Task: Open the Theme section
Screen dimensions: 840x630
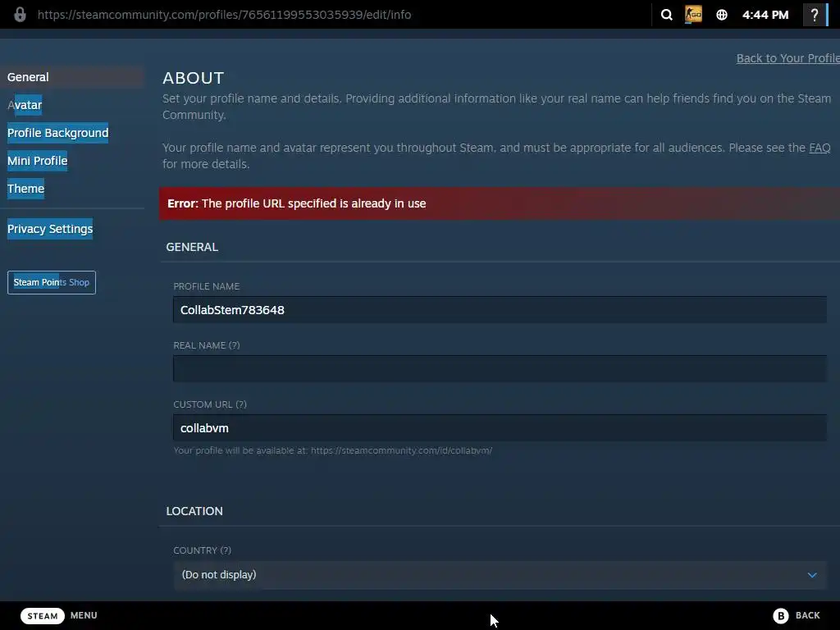Action: 25,189
